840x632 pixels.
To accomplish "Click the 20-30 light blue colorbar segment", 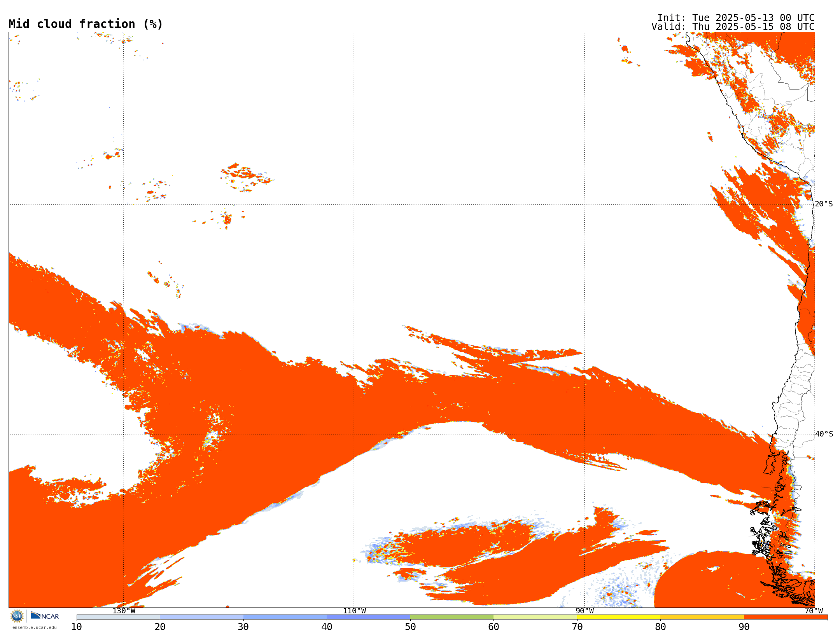I will (x=201, y=617).
